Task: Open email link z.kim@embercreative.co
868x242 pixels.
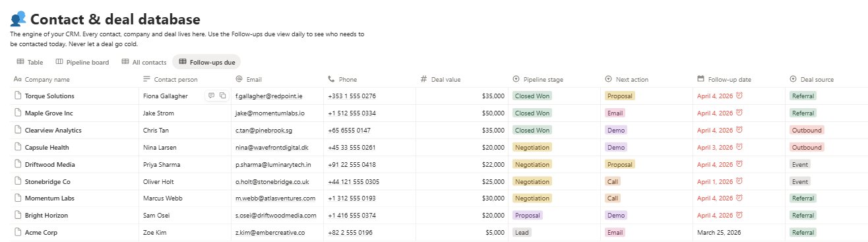Action: click(x=270, y=232)
